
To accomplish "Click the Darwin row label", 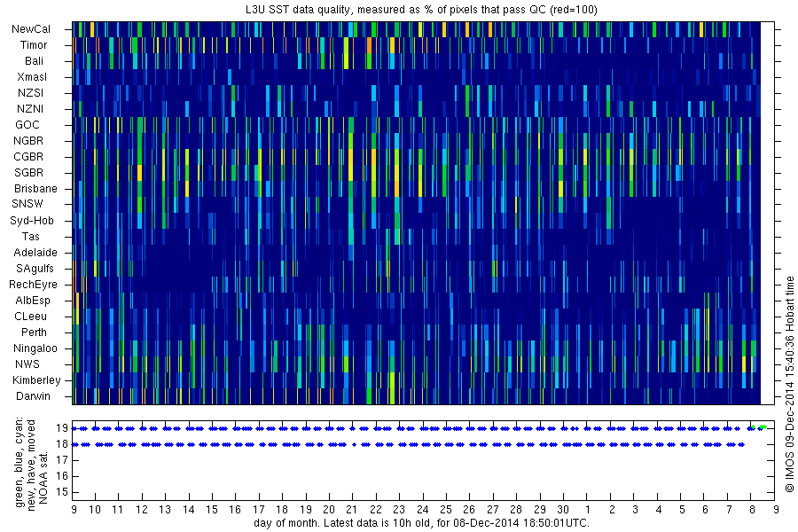I will 33,396.
